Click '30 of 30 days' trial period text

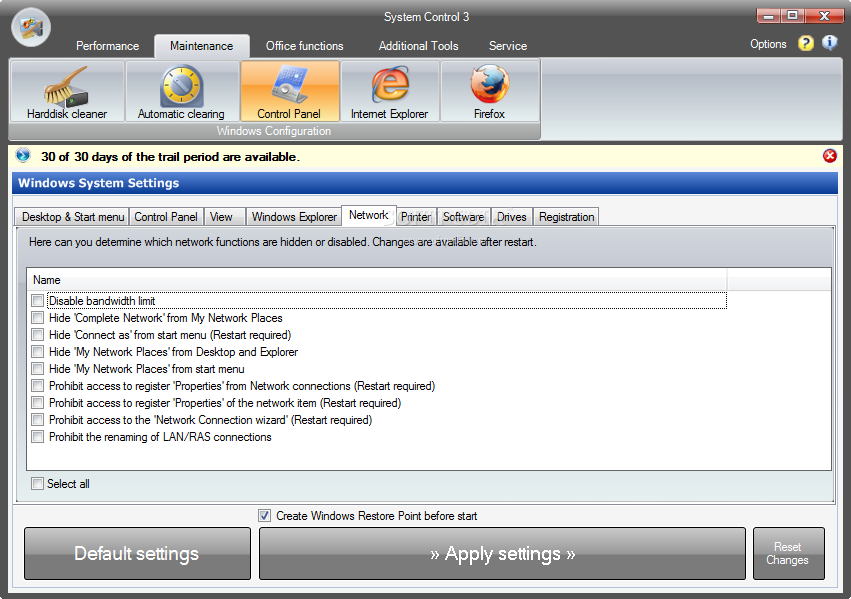pos(170,157)
